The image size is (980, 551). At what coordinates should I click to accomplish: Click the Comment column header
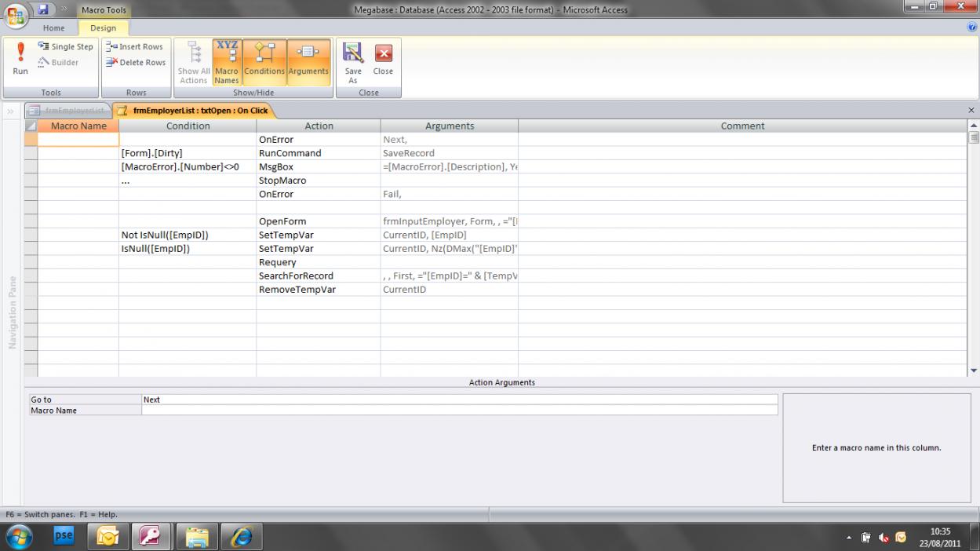coord(742,126)
